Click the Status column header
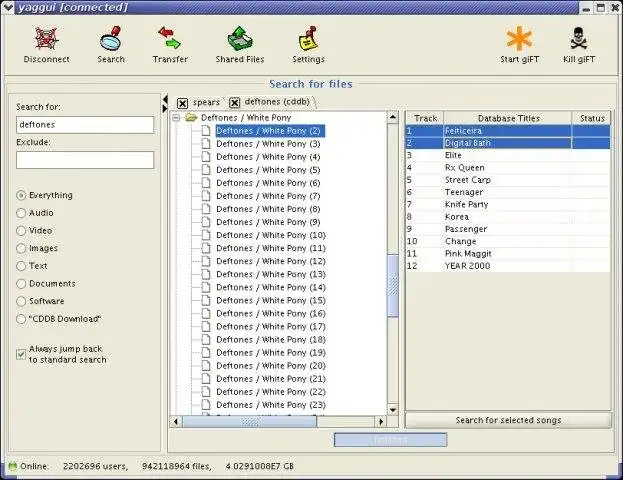 coord(591,118)
